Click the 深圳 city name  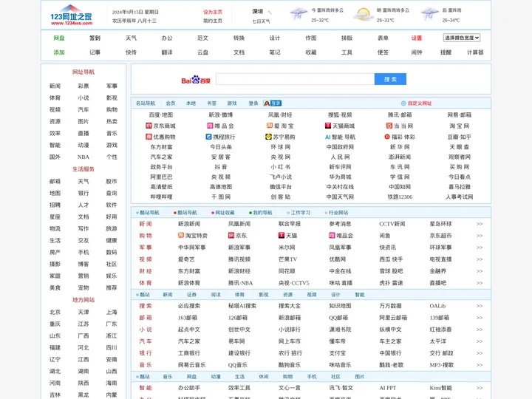(x=258, y=12)
